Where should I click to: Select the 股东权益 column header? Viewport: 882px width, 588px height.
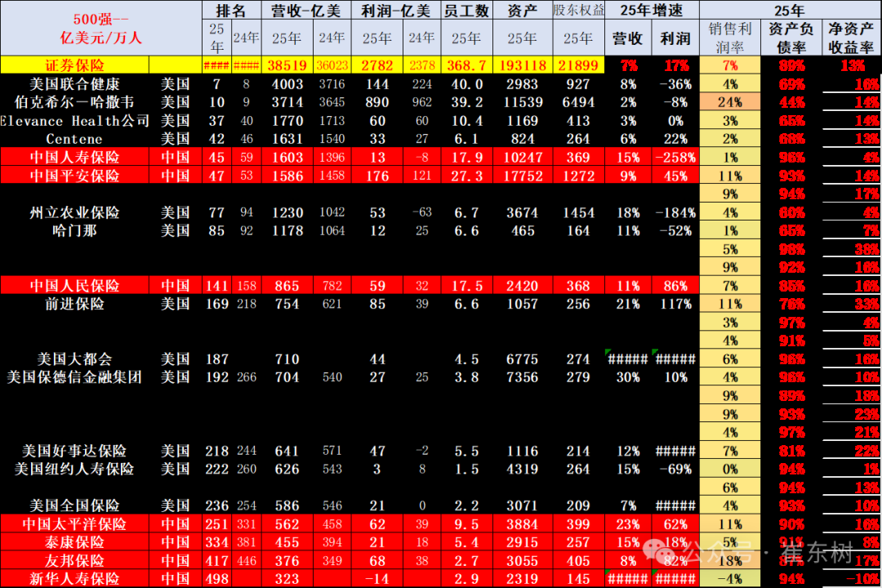click(x=576, y=11)
